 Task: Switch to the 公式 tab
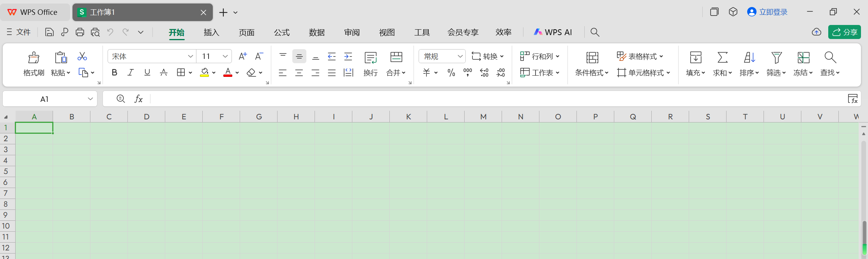click(281, 32)
